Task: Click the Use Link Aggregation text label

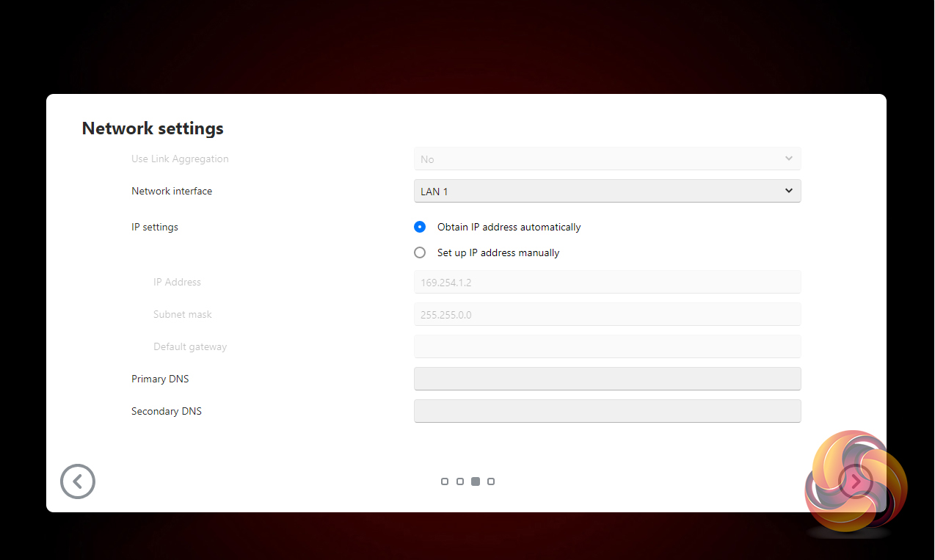Action: pyautogui.click(x=180, y=159)
